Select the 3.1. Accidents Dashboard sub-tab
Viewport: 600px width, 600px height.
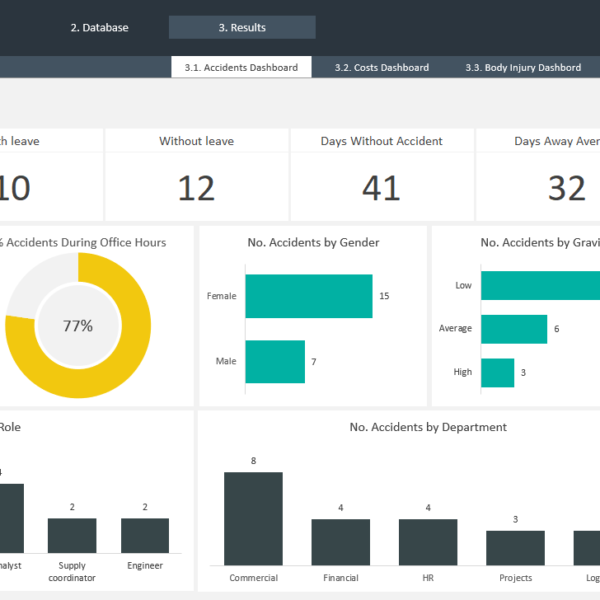pos(241,68)
